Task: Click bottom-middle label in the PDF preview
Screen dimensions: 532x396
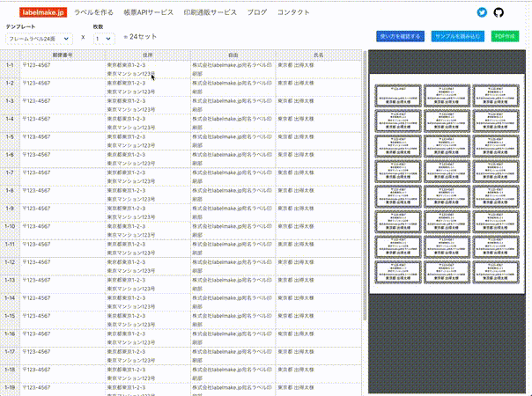Action: [447, 272]
